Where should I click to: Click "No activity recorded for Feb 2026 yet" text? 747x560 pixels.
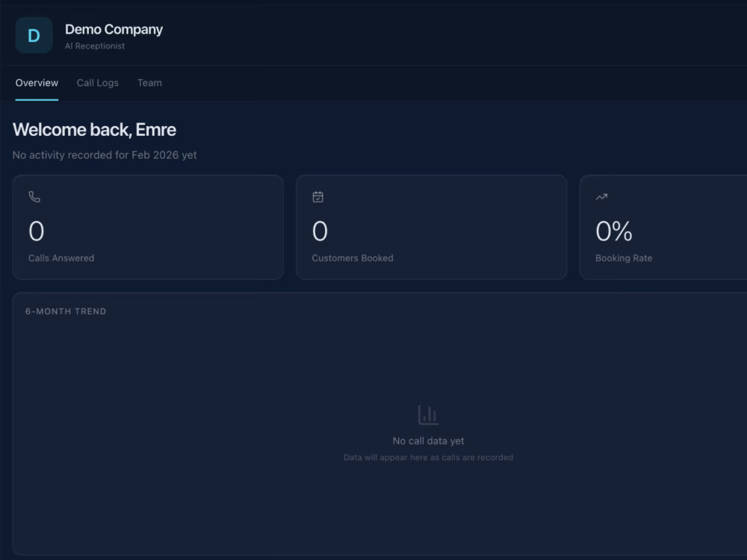click(105, 155)
